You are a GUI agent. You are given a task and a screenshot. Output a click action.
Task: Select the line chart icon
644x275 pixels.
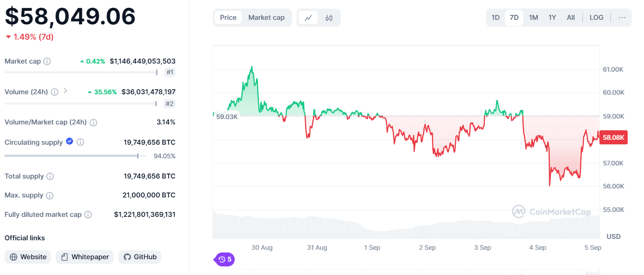[308, 17]
